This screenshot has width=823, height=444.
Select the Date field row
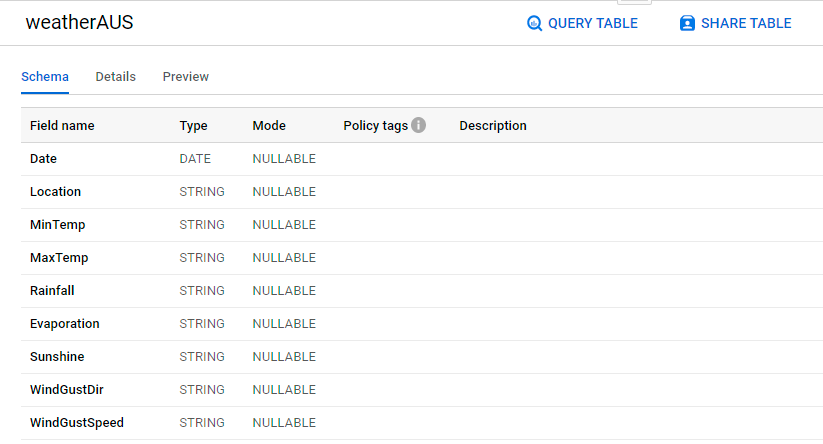click(44, 159)
